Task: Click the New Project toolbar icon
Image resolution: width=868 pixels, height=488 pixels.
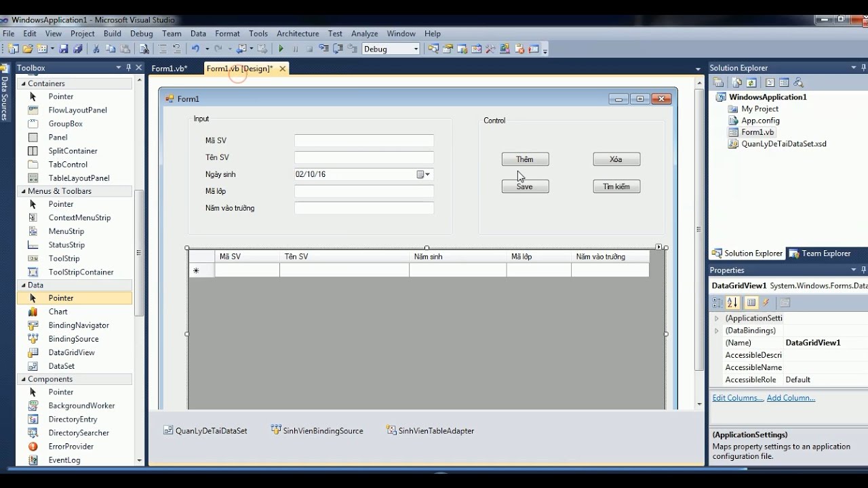Action: click(13, 49)
